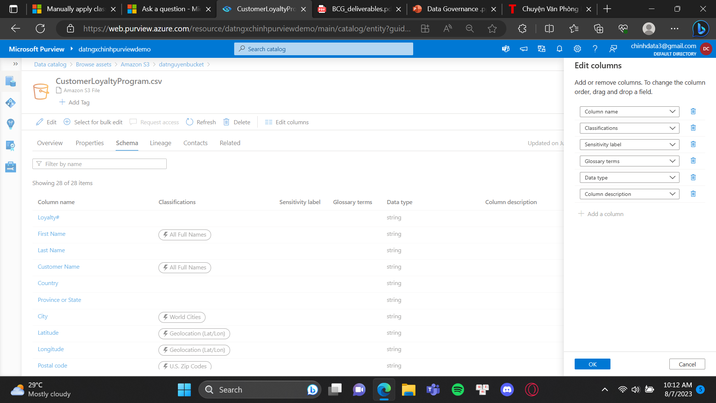Click the browser address bar

pos(247,29)
